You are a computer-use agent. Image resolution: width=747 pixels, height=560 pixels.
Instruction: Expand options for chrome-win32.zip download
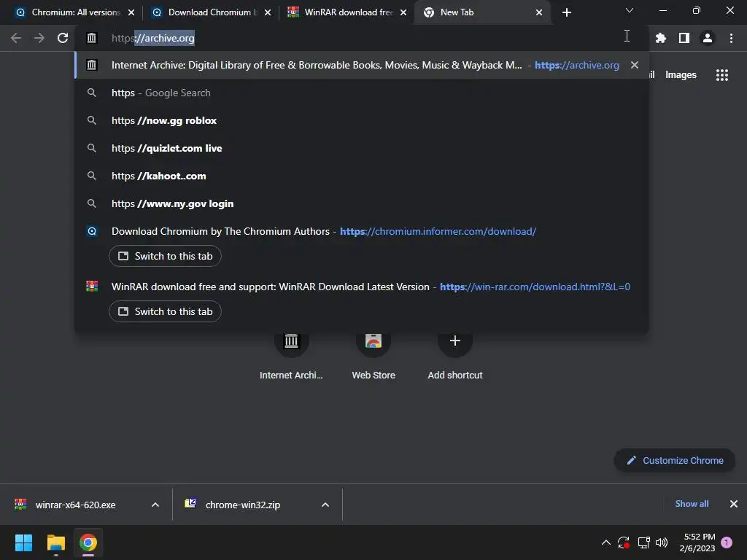point(325,505)
